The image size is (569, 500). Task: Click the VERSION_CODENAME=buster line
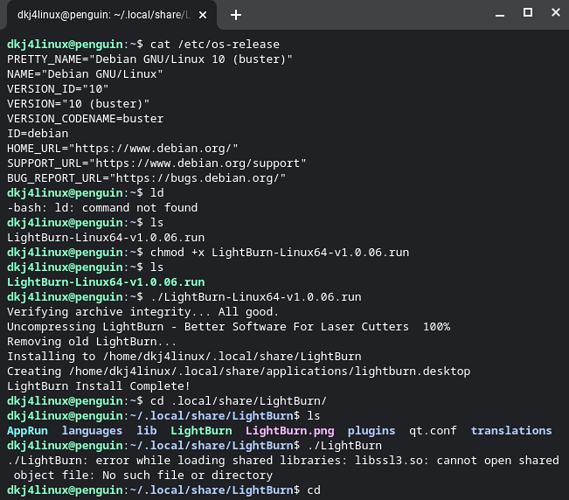(85, 119)
